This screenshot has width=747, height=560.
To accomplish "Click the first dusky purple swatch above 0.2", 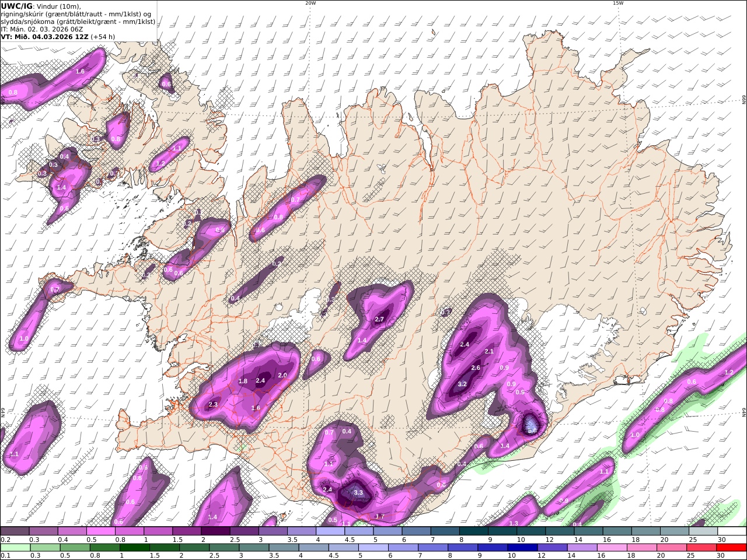I will click(x=15, y=531).
